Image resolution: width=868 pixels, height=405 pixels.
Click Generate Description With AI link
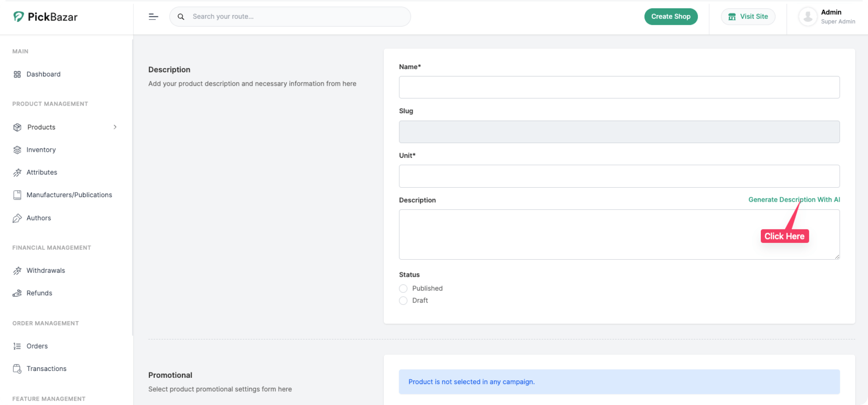(794, 199)
